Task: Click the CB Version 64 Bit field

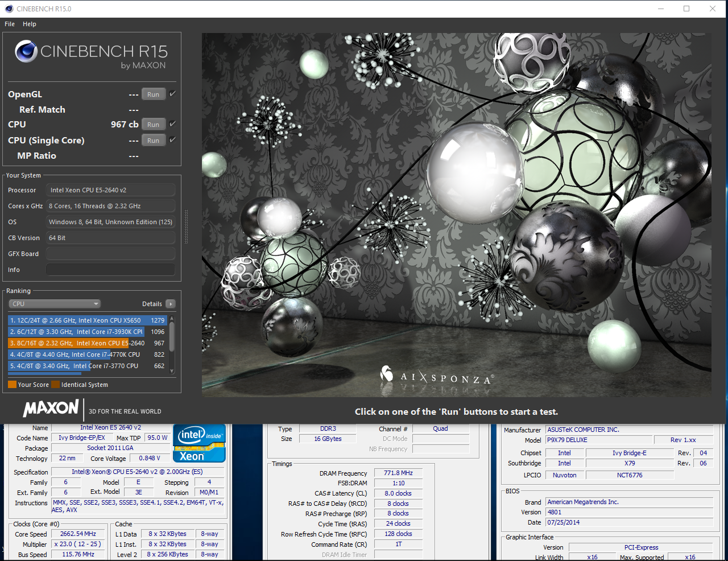Action: (x=110, y=238)
